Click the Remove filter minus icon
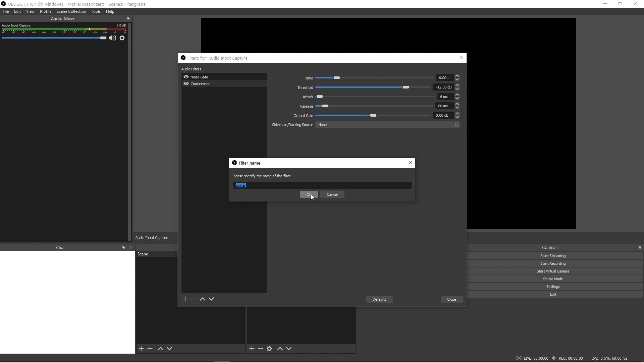644x362 pixels. [194, 299]
